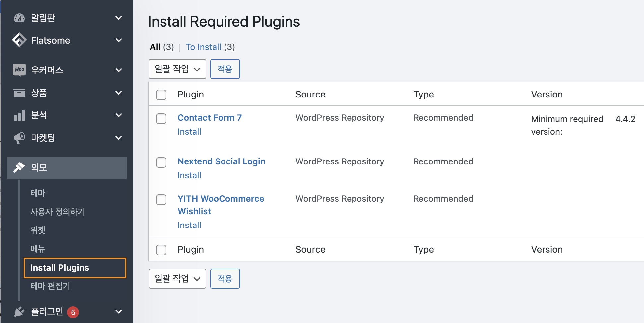Open the top bulk actions dropdown
This screenshot has width=644, height=323.
(x=177, y=69)
